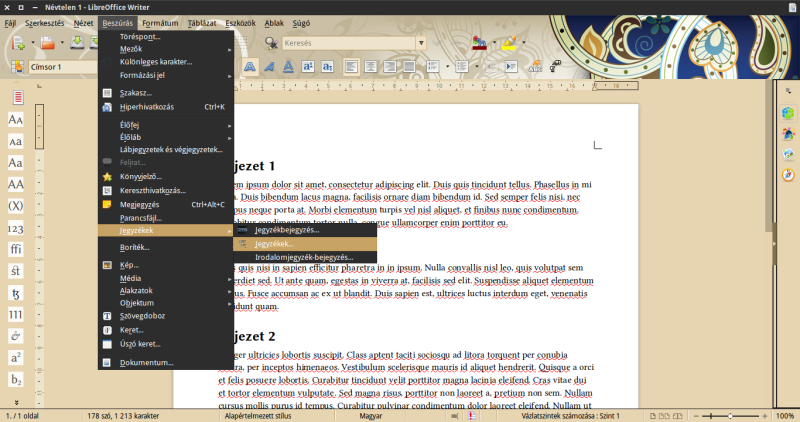Click the red lines icon atop the left toolbar
Image resolution: width=800 pixels, height=422 pixels.
point(18,97)
